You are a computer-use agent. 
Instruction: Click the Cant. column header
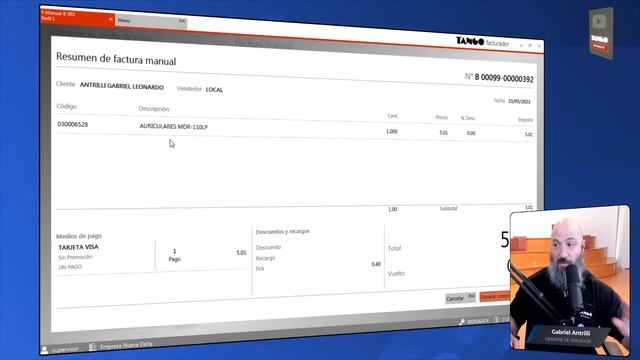393,116
